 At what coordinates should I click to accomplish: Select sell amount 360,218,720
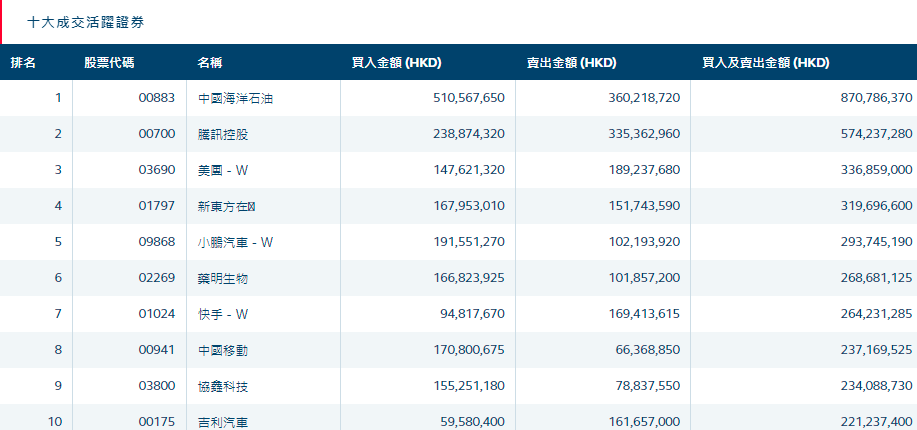tap(644, 98)
